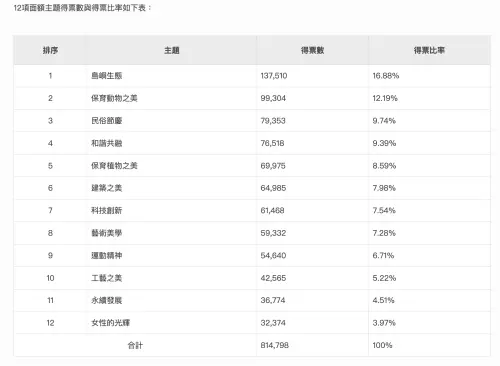Click the percentage 6.71%

(383, 255)
